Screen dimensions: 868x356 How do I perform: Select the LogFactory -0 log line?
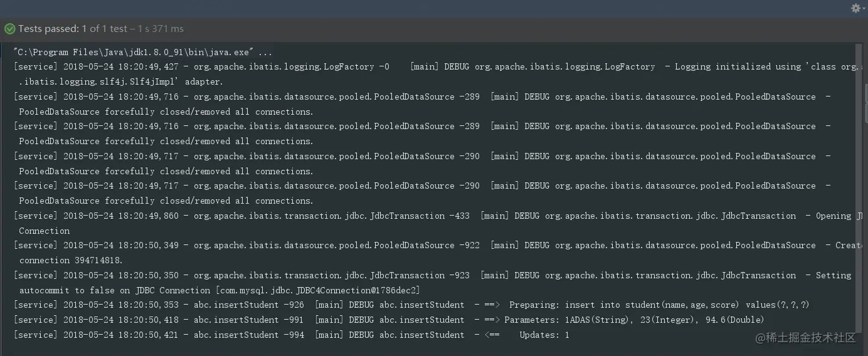coord(437,67)
